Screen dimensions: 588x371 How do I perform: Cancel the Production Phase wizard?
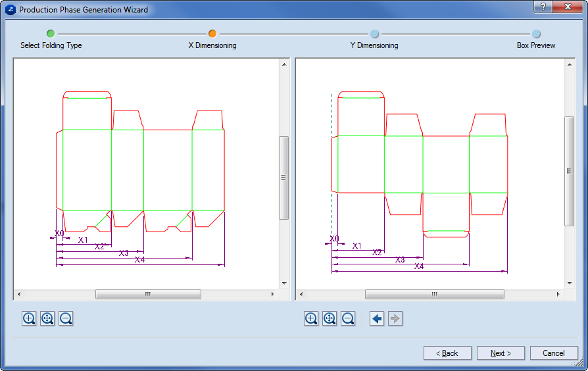coord(554,353)
